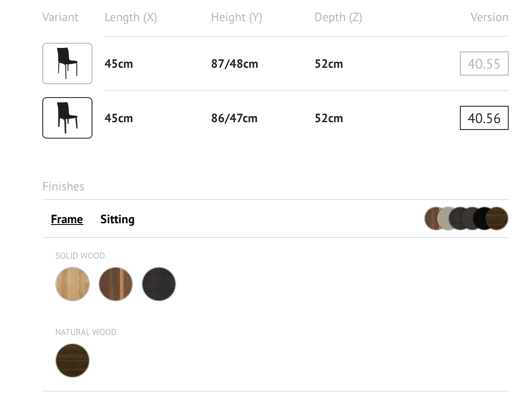
Task: Click the 86/47cm height value
Action: point(234,118)
